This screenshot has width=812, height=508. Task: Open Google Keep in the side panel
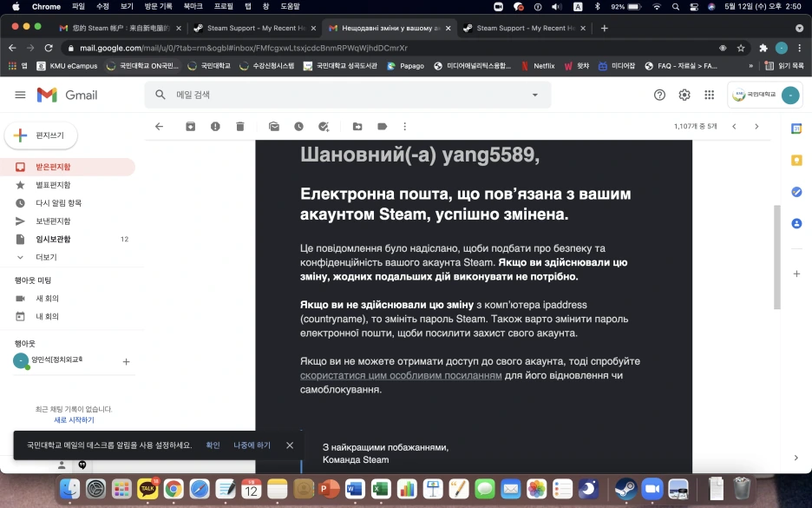click(796, 160)
